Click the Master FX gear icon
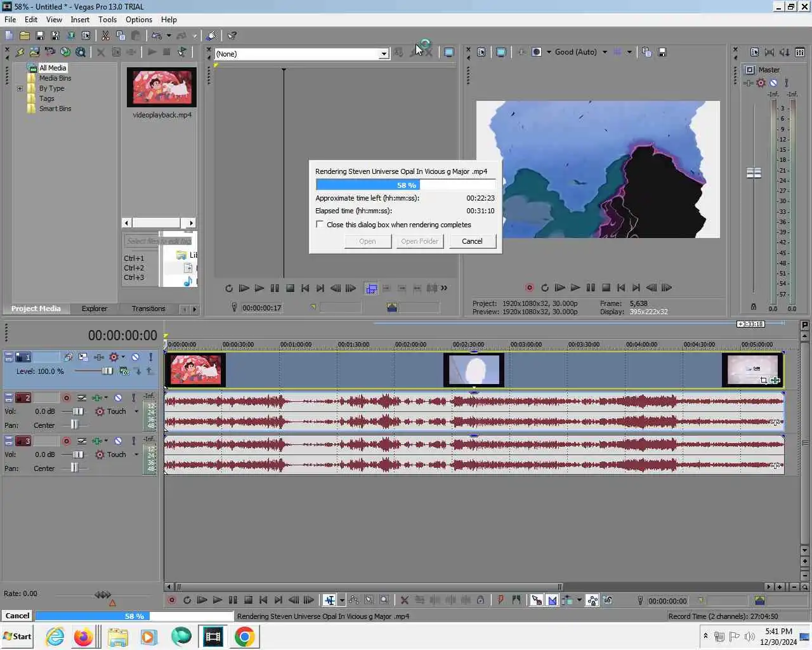The width and height of the screenshot is (812, 650). 761,83
